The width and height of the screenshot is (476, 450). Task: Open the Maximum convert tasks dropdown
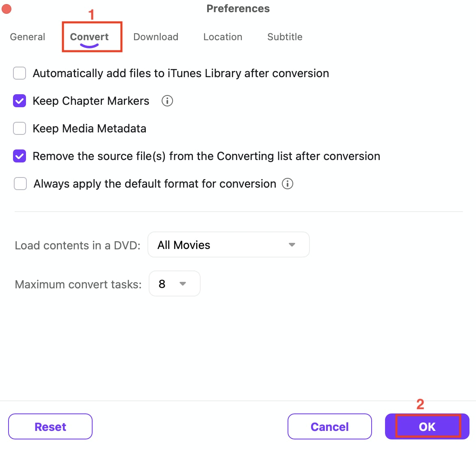coord(174,283)
